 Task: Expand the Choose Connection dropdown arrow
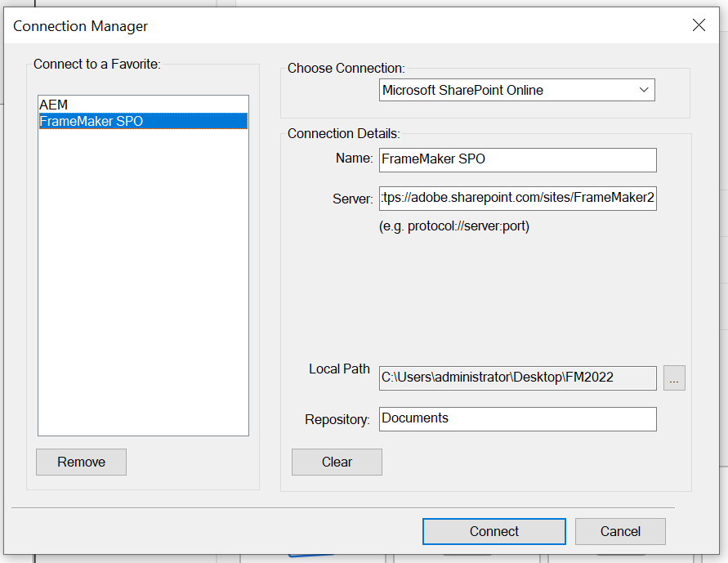pyautogui.click(x=643, y=90)
